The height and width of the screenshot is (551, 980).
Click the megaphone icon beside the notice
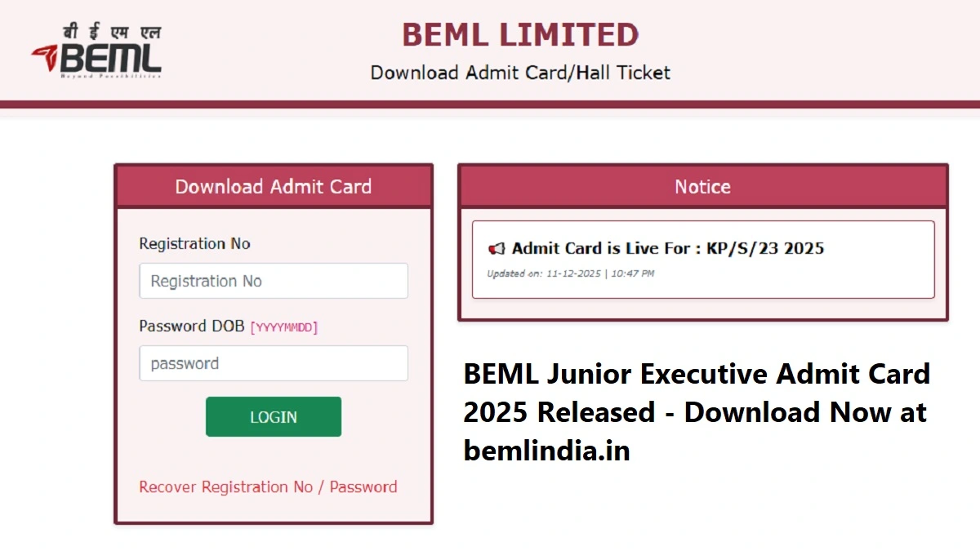point(496,248)
